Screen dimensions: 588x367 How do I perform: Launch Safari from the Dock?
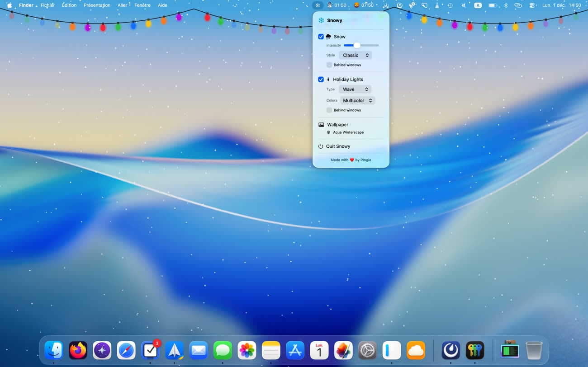(126, 350)
